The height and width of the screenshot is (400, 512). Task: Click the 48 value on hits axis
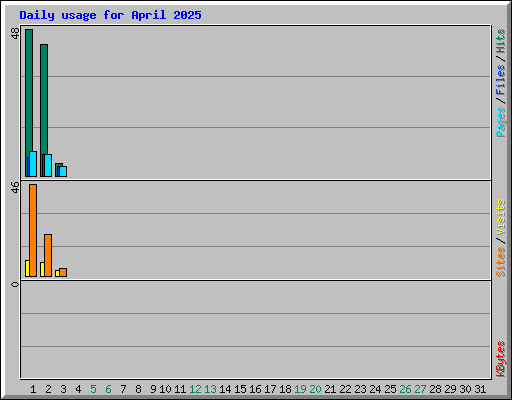15,33
